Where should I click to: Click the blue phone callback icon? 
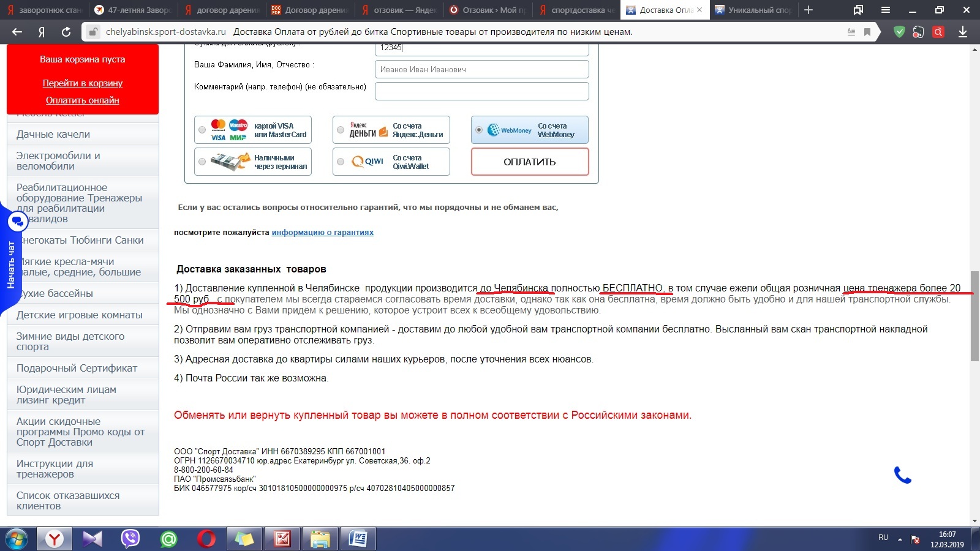903,475
